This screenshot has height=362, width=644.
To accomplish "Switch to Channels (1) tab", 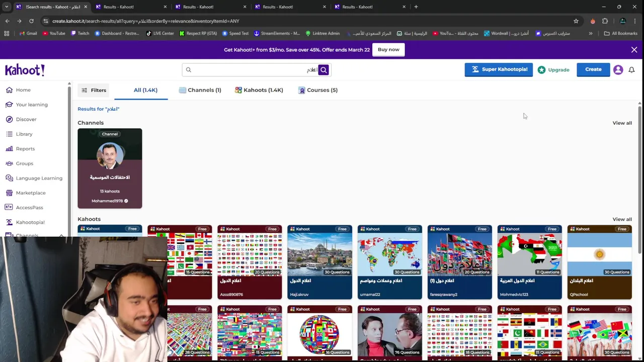I will coord(200,90).
